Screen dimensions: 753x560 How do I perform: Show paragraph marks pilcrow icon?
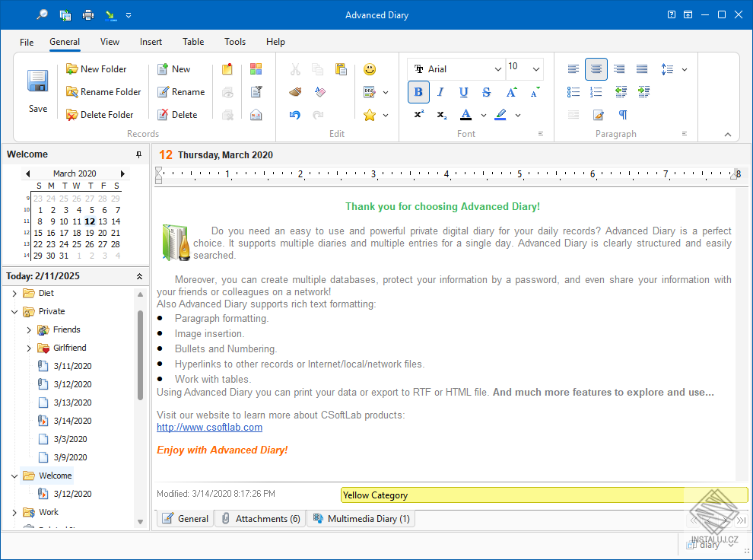tap(623, 115)
